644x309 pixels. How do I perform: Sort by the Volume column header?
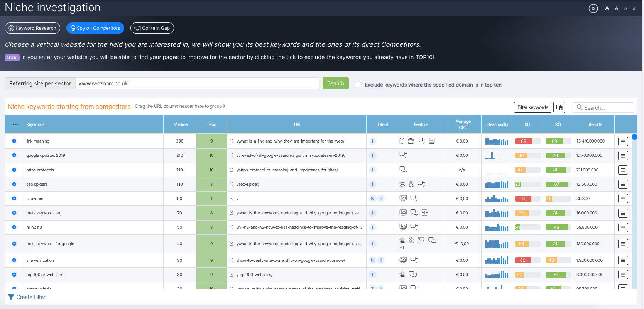pyautogui.click(x=180, y=124)
